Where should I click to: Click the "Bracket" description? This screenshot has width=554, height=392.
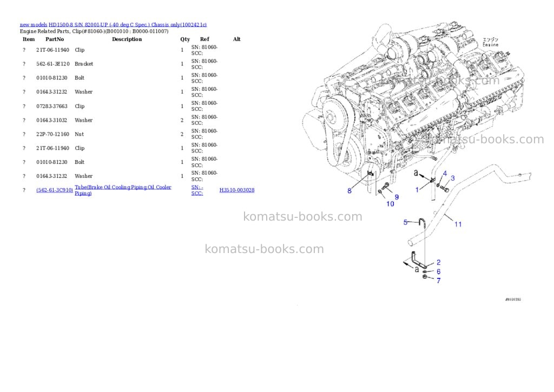[x=84, y=64]
